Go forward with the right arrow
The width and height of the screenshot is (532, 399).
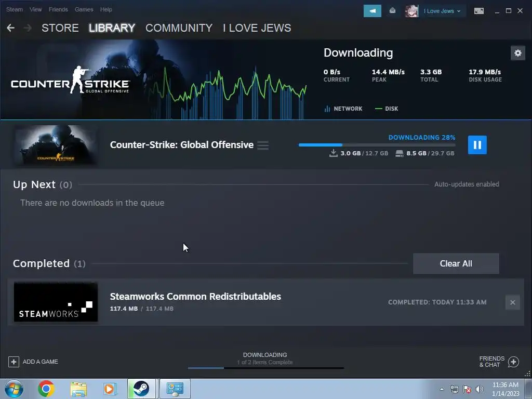coord(28,28)
